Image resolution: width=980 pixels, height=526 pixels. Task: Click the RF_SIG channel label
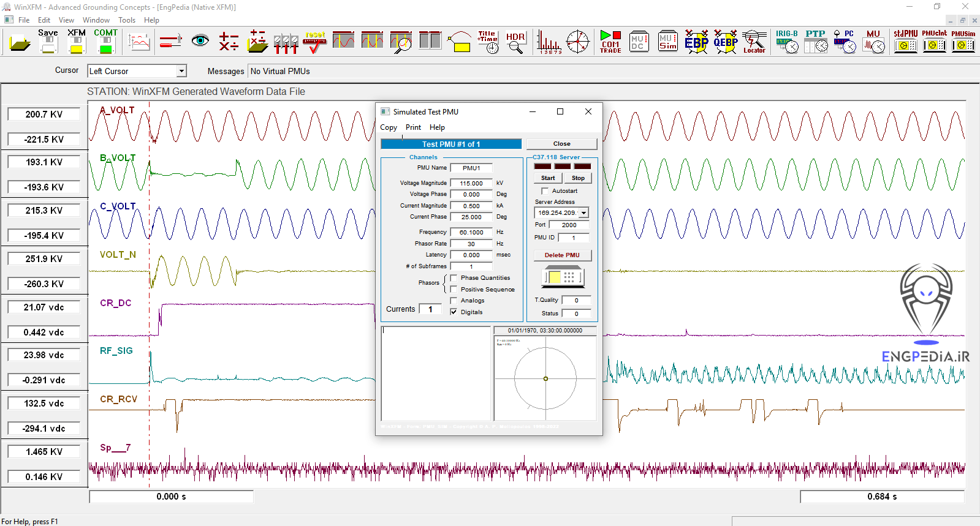116,351
